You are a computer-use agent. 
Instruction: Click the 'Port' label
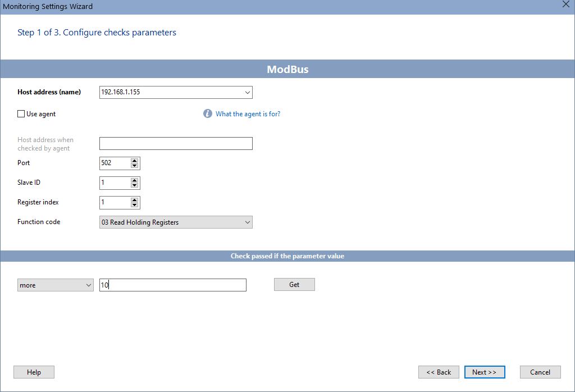[24, 163]
